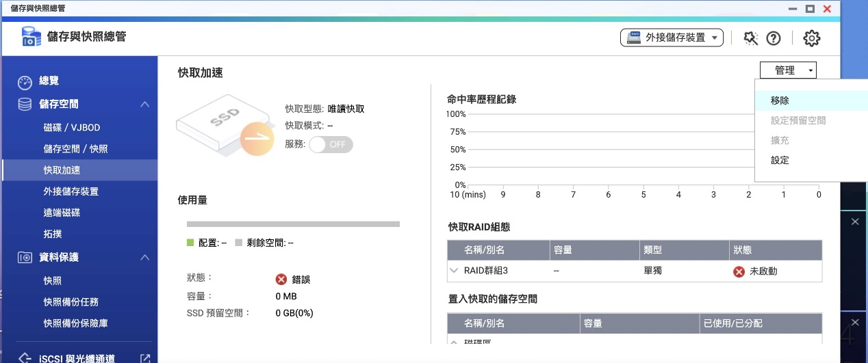The image size is (868, 363).
Task: Open iSCSI external link icon
Action: pos(145,358)
